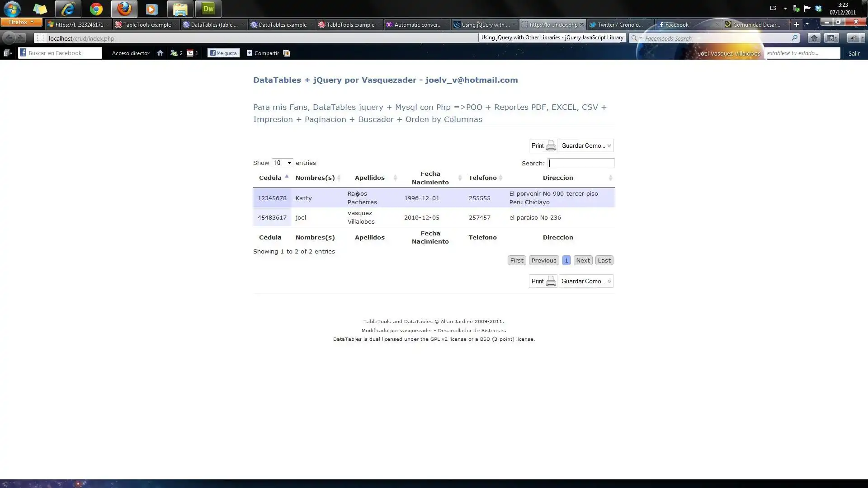Click the Firefox home icon

pyautogui.click(x=814, y=38)
